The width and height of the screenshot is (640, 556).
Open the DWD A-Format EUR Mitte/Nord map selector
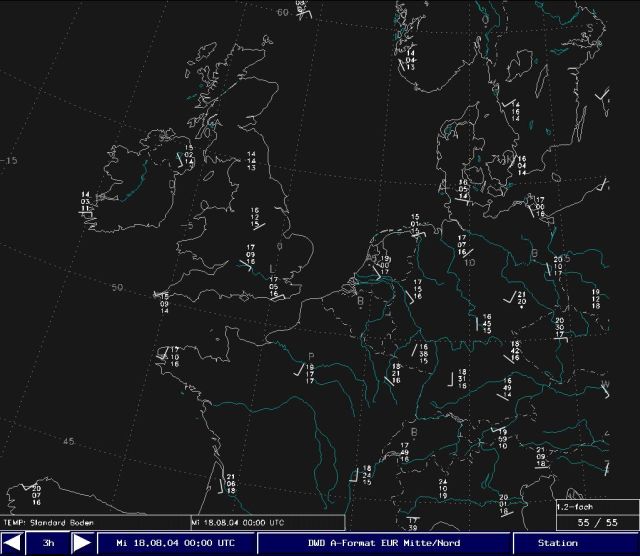(384, 543)
